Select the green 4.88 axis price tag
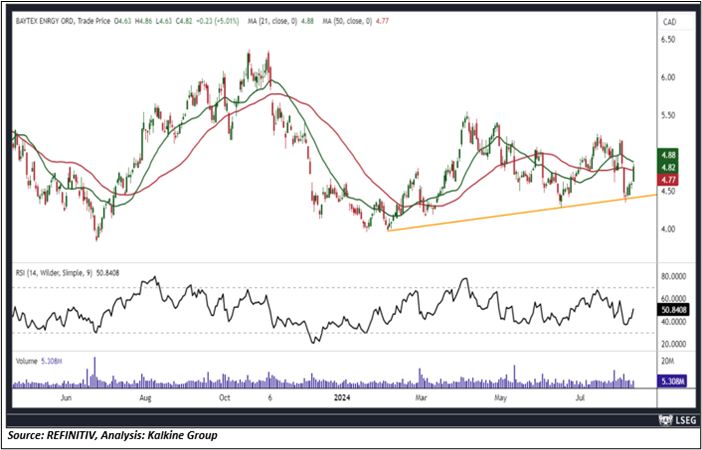 [x=668, y=155]
